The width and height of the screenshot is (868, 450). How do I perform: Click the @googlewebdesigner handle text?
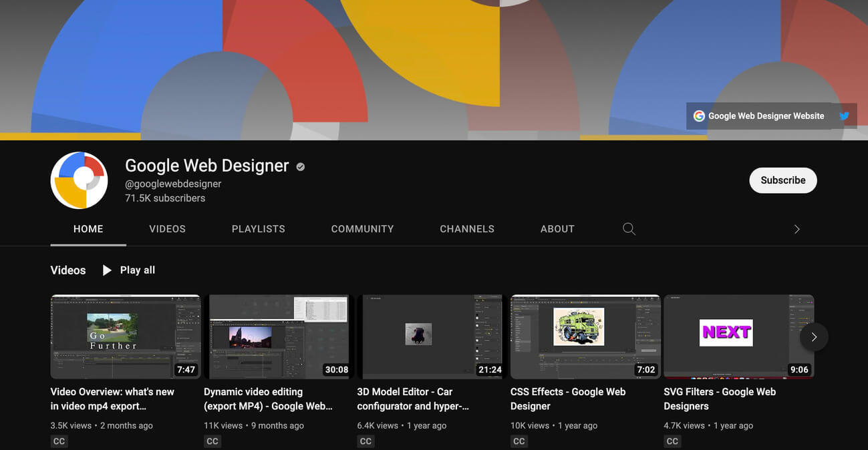pos(173,184)
